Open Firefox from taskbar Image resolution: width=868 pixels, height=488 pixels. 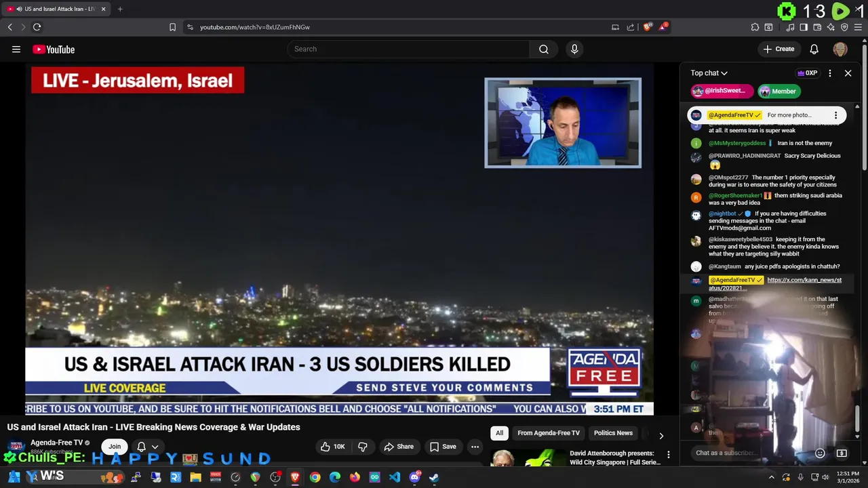pos(355,477)
